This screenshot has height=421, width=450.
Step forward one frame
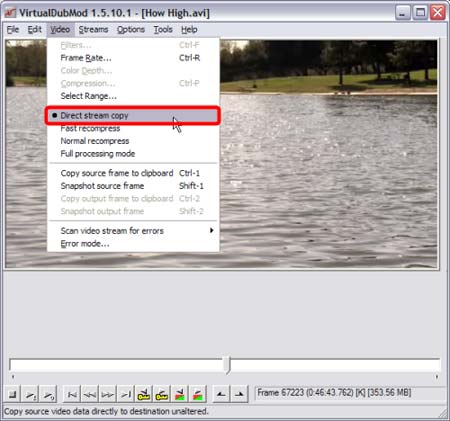tap(108, 395)
